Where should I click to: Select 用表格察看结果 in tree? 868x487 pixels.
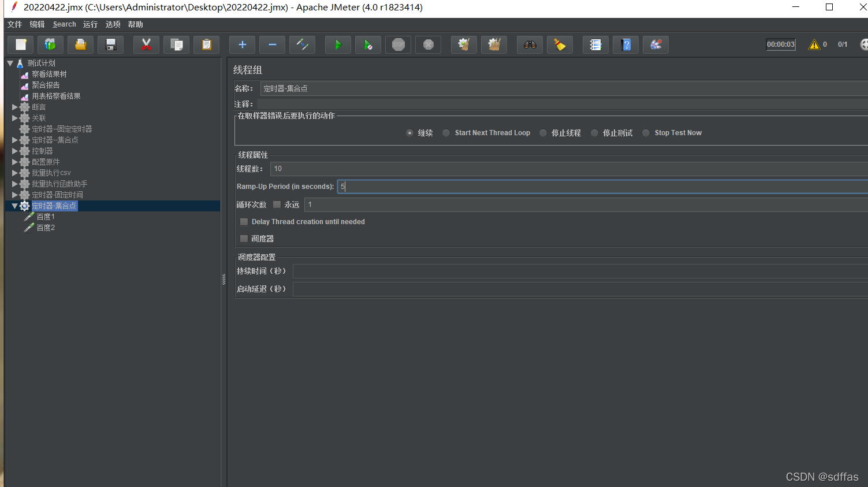coord(56,96)
